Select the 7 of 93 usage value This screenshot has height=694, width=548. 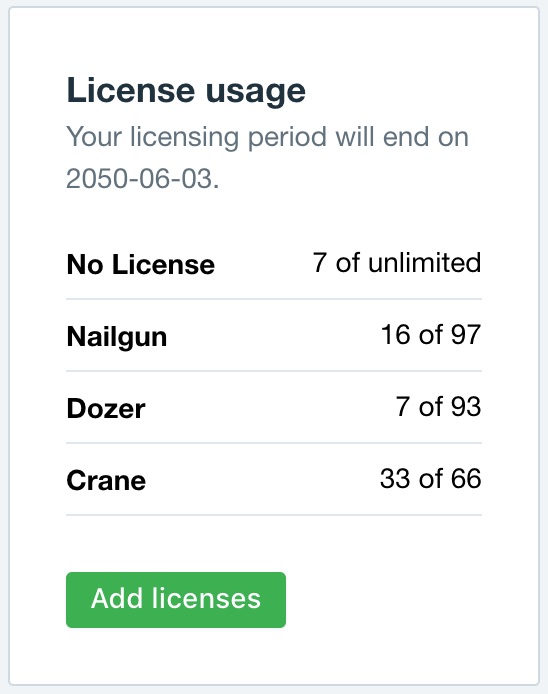coord(438,406)
